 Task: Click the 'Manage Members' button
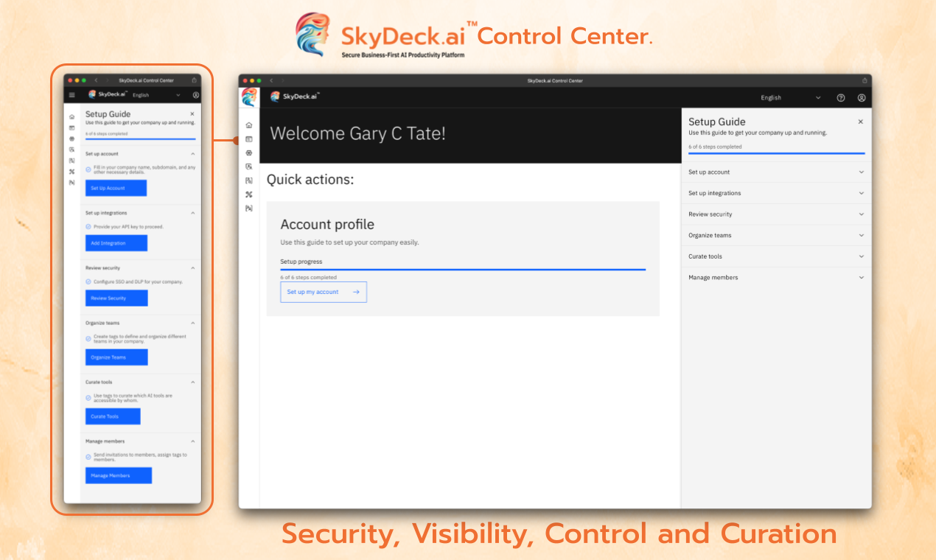(x=119, y=475)
